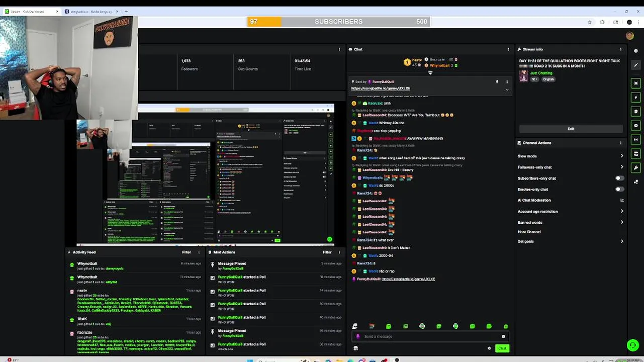This screenshot has width=644, height=362.
Task: Expand Account age restriction options
Action: [x=622, y=211]
